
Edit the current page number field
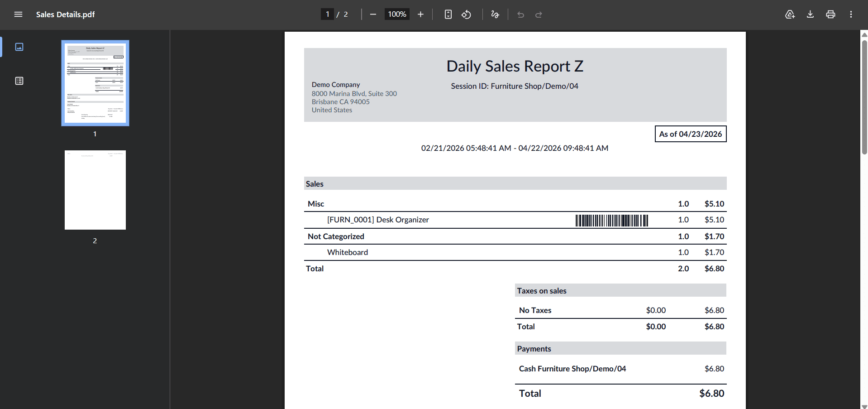click(327, 14)
